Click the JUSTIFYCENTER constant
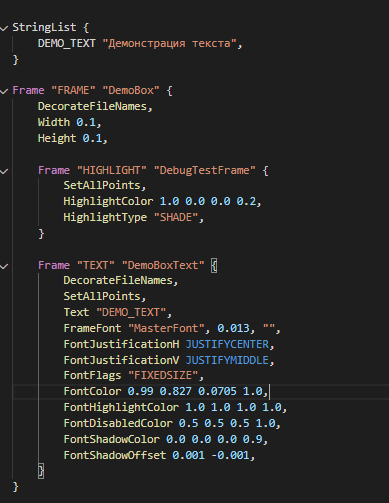The image size is (389, 503). pos(227,344)
